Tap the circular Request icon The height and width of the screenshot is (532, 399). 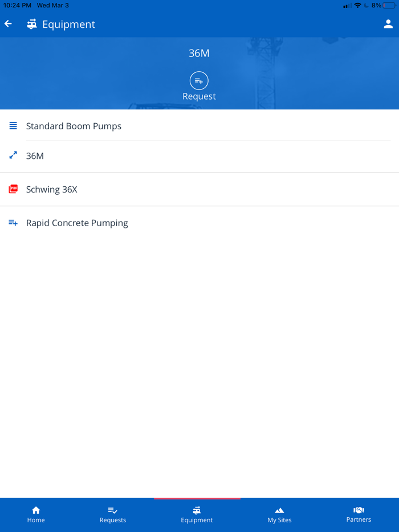point(199,81)
